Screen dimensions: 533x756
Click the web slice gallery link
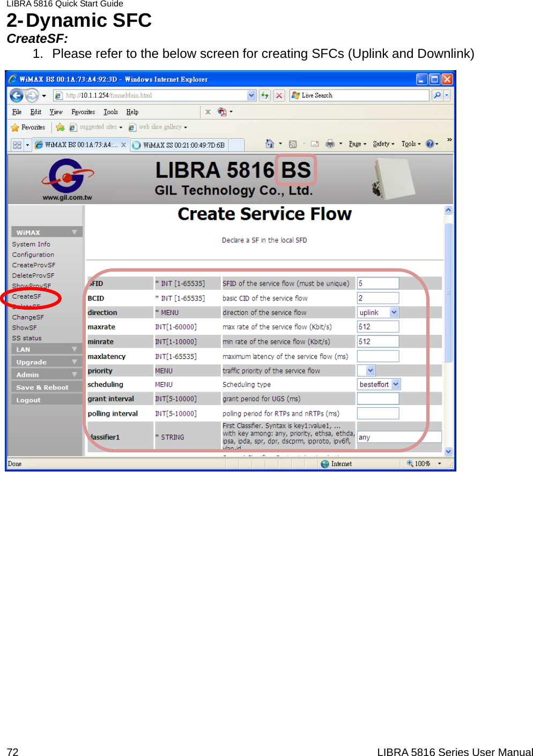pyautogui.click(x=158, y=128)
